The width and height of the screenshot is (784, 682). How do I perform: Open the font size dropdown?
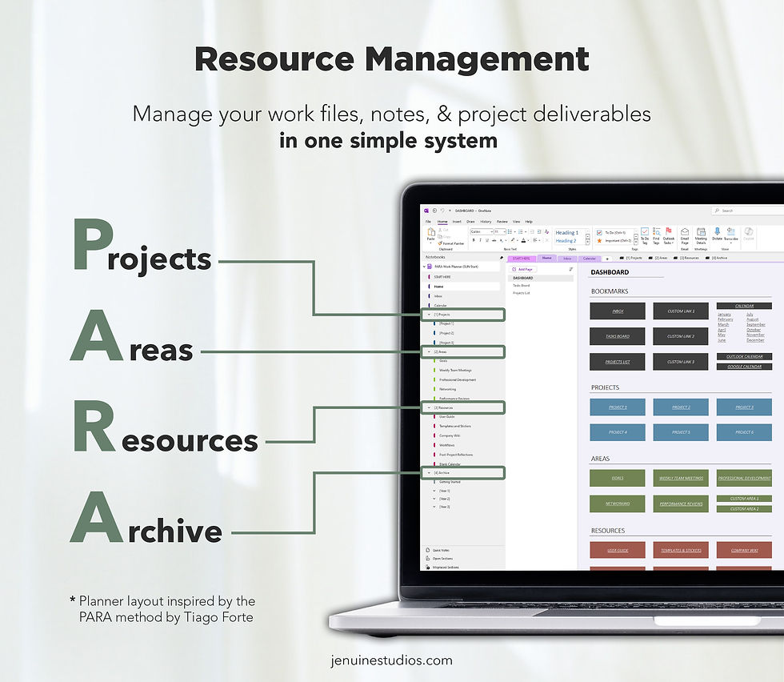click(505, 231)
